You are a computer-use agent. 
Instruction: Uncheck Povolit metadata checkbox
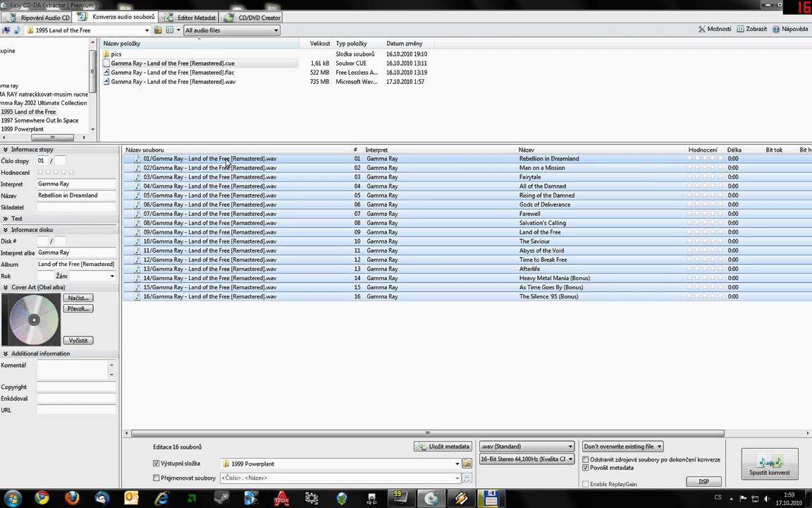click(586, 468)
